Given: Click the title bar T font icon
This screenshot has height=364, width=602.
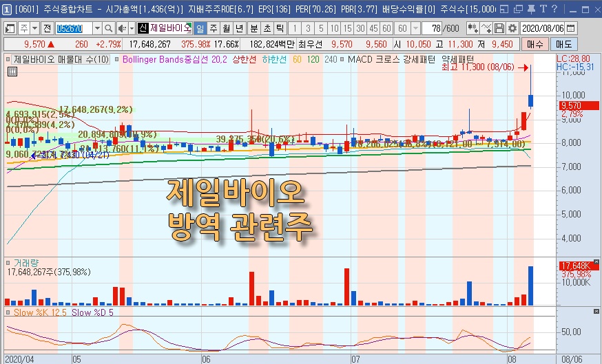Looking at the screenshot, I should [x=543, y=9].
